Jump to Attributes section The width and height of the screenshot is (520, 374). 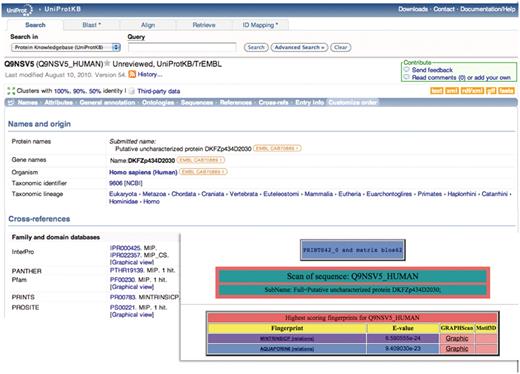point(58,102)
